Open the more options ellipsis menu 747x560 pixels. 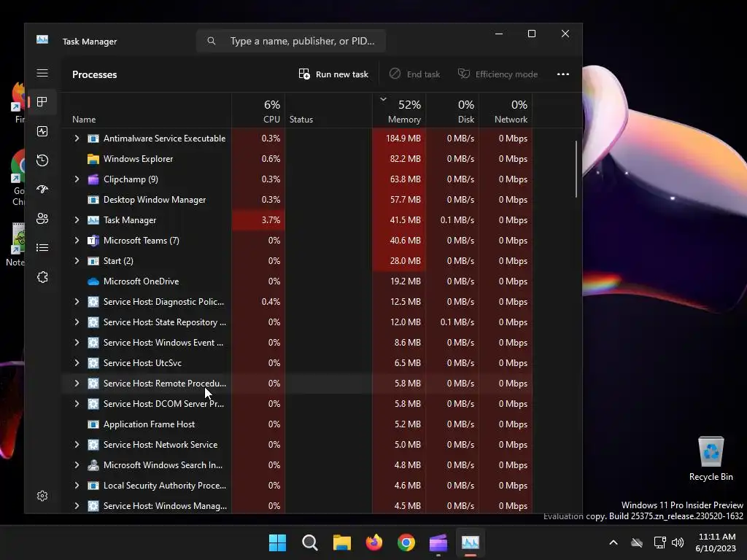[x=563, y=74]
